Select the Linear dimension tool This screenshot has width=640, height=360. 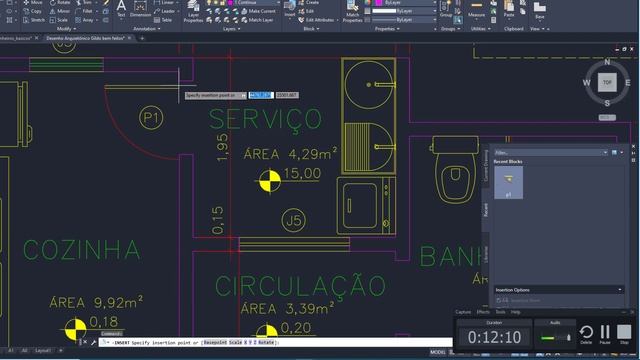(164, 2)
